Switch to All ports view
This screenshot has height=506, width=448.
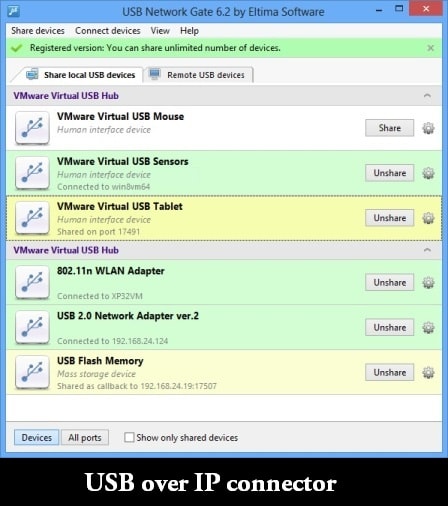click(x=85, y=437)
